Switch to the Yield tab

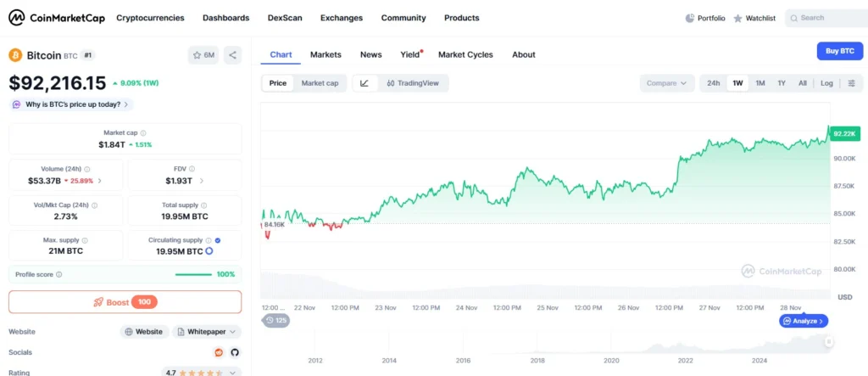tap(410, 54)
